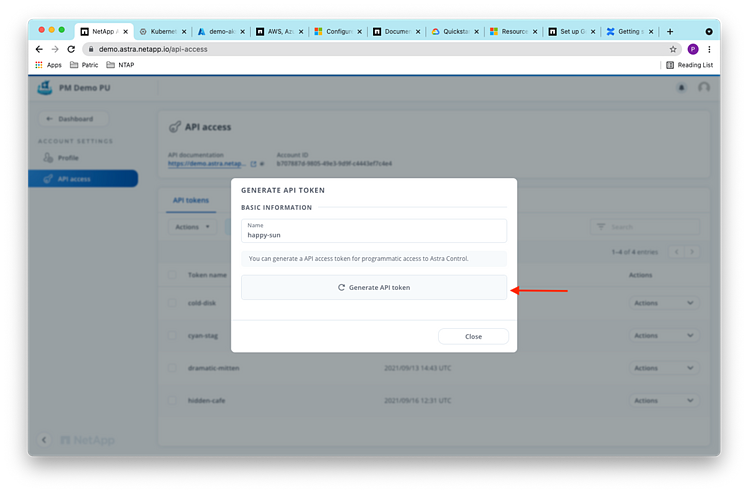Close the Generate API Token dialog

(x=473, y=336)
